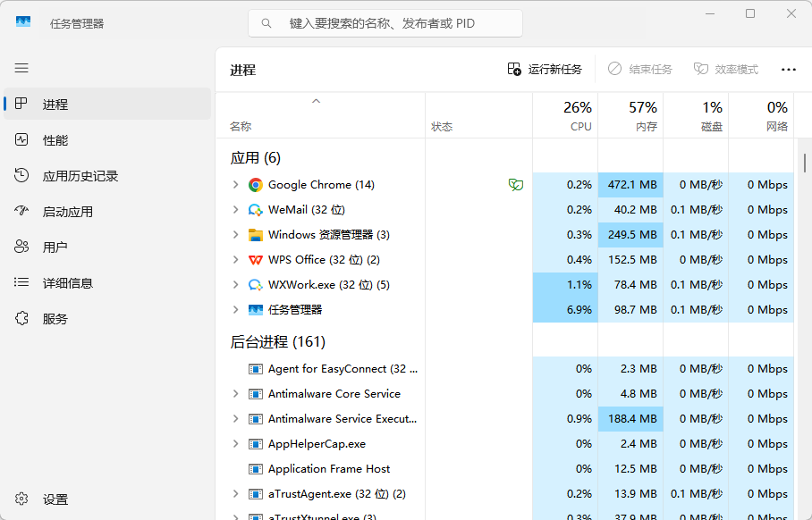Click the Windows 资源管理器 folder icon

tap(256, 235)
